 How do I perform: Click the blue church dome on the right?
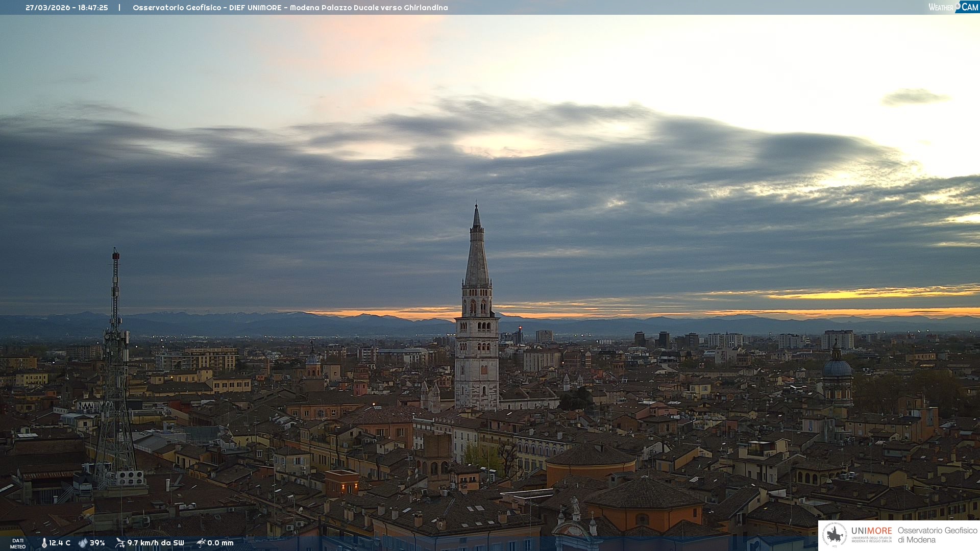[x=837, y=367]
